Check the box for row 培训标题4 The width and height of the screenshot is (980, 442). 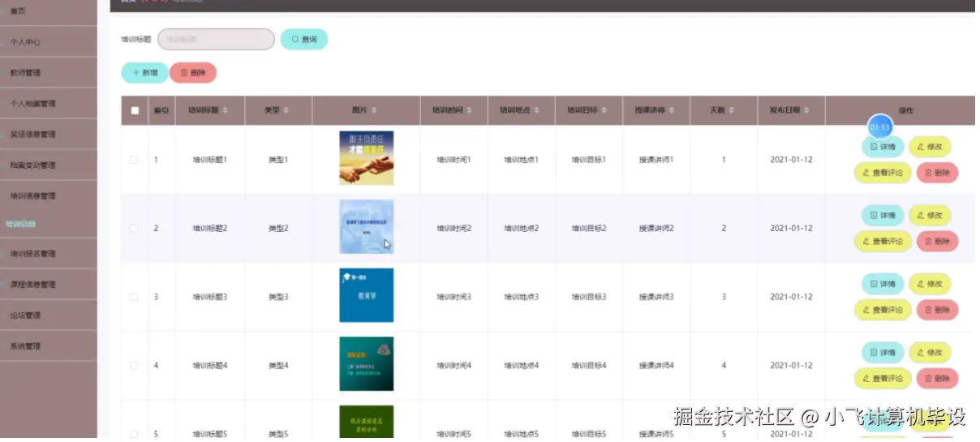(134, 366)
